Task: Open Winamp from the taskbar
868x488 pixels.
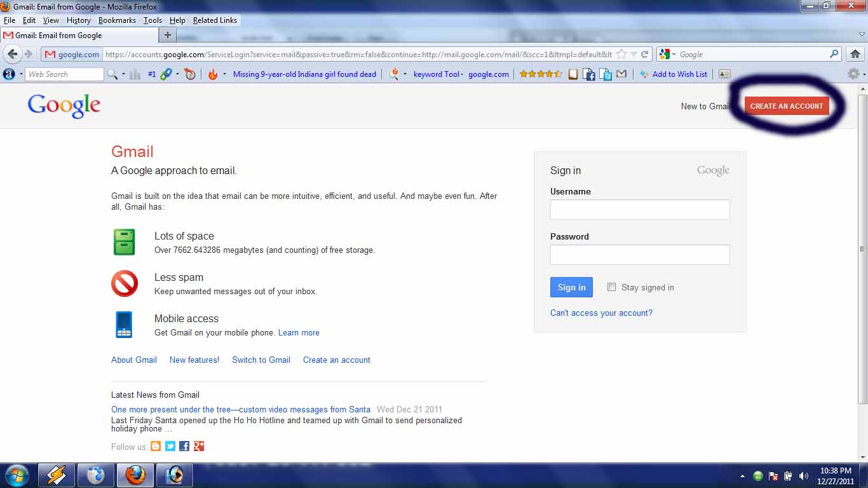Action: tap(57, 475)
